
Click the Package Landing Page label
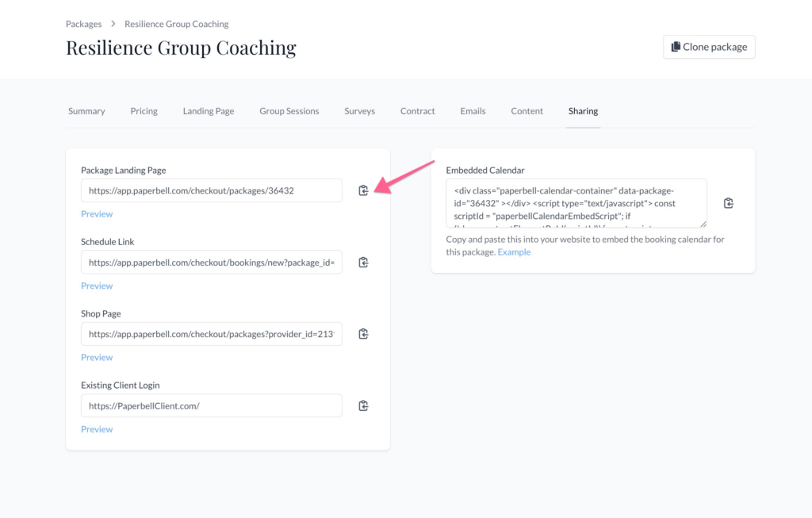coord(123,170)
